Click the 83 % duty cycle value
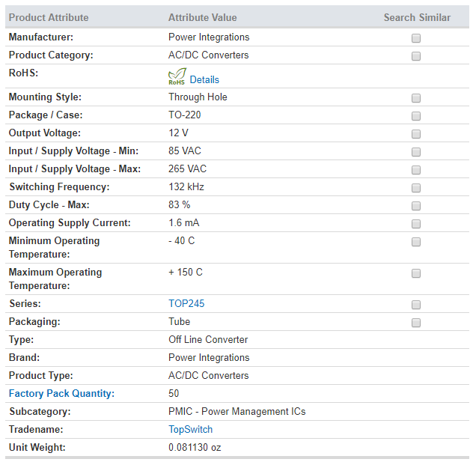 pos(179,204)
